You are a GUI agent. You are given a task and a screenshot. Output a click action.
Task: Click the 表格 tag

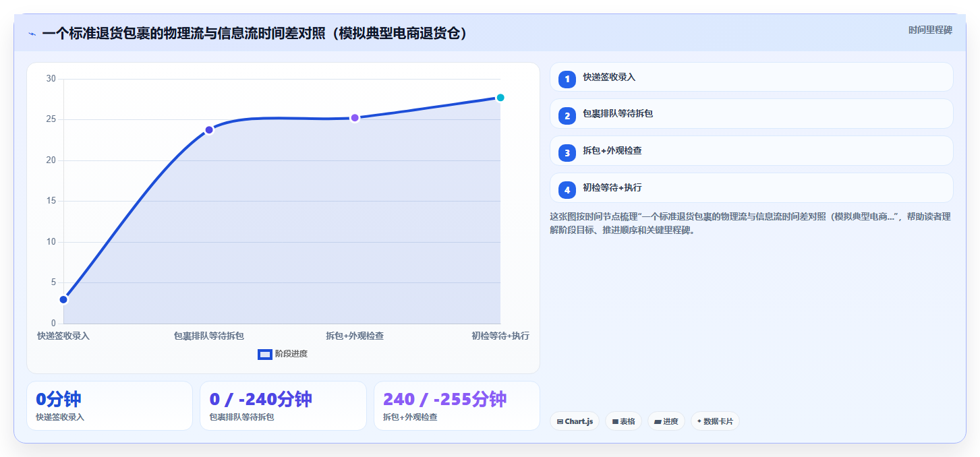[623, 421]
